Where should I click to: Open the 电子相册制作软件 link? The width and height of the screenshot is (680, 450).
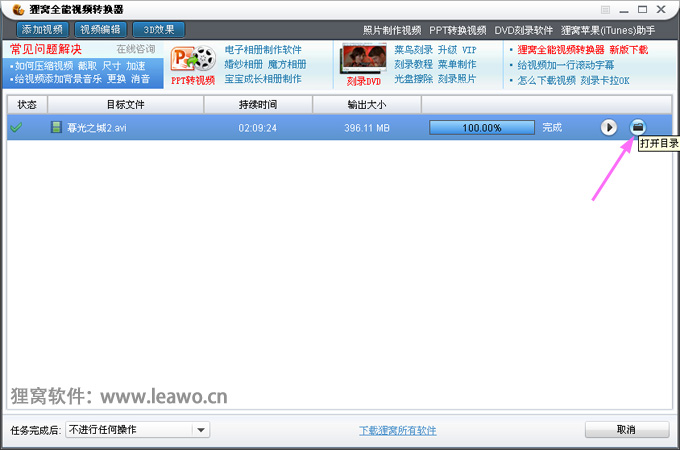pyautogui.click(x=263, y=50)
